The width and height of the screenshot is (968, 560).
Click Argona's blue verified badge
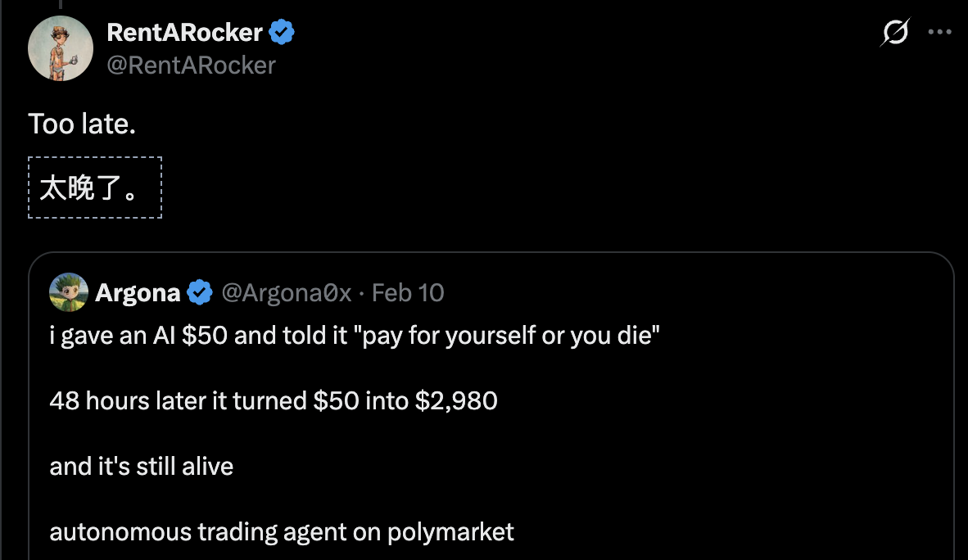[x=201, y=292]
